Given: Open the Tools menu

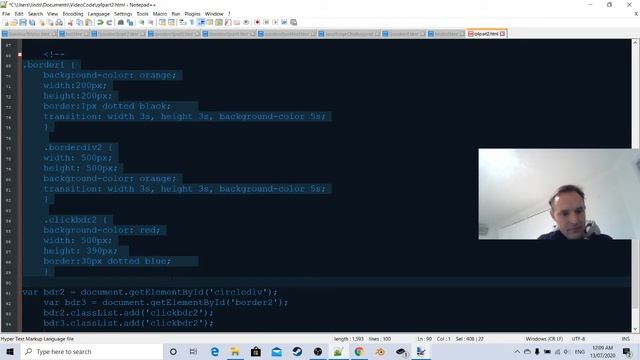Looking at the screenshot, I should point(142,14).
